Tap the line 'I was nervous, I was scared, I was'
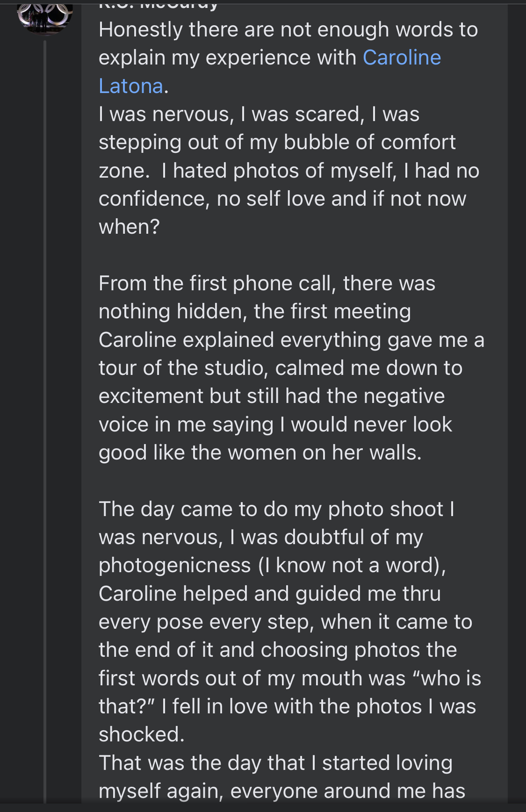Screen dimensions: 526x812 point(259,114)
